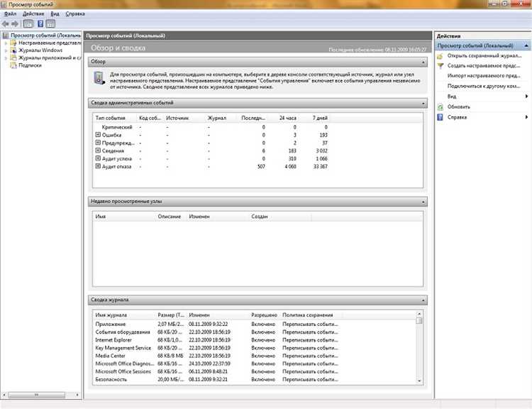The height and width of the screenshot is (409, 532).
Task: Click Подключиться к другому компьютеру action
Action: (484, 87)
